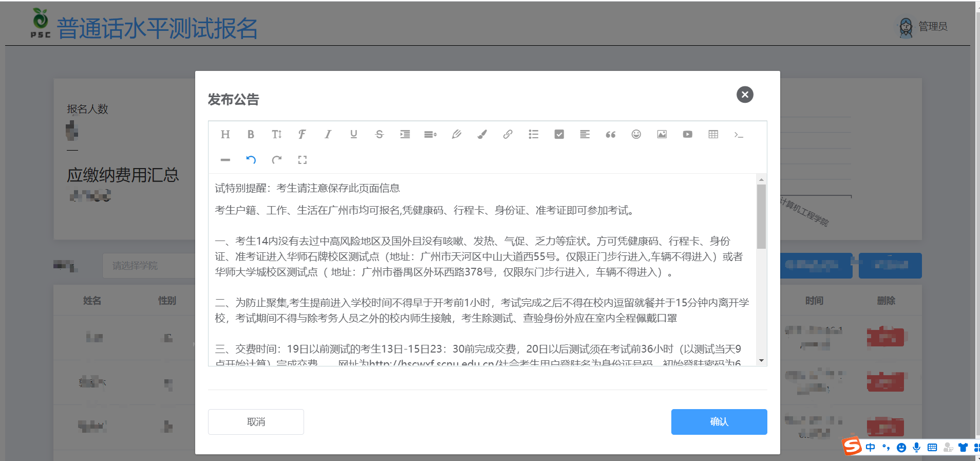Viewport: 980px width, 461px height.
Task: Insert a todo checkbox item
Action: coord(559,134)
